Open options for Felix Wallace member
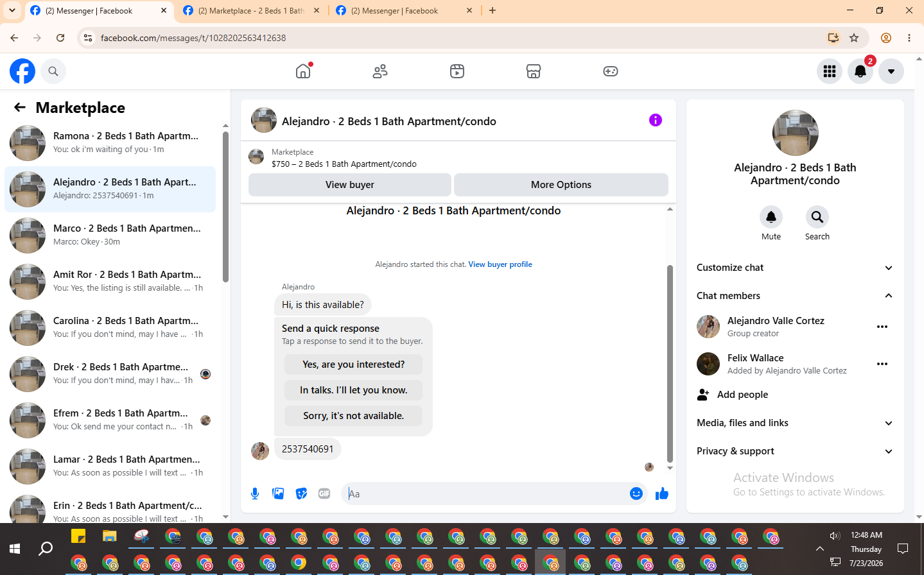The width and height of the screenshot is (924, 575). (x=882, y=364)
